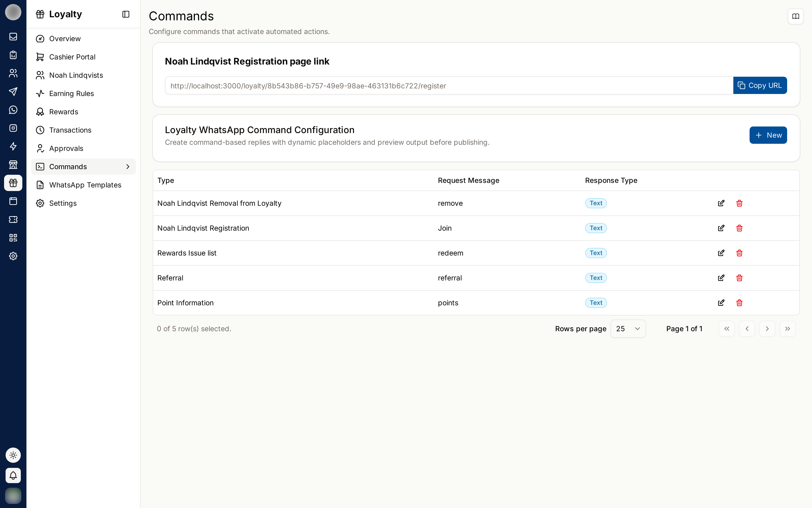Click the profile avatar at bottom of rail

(x=13, y=496)
